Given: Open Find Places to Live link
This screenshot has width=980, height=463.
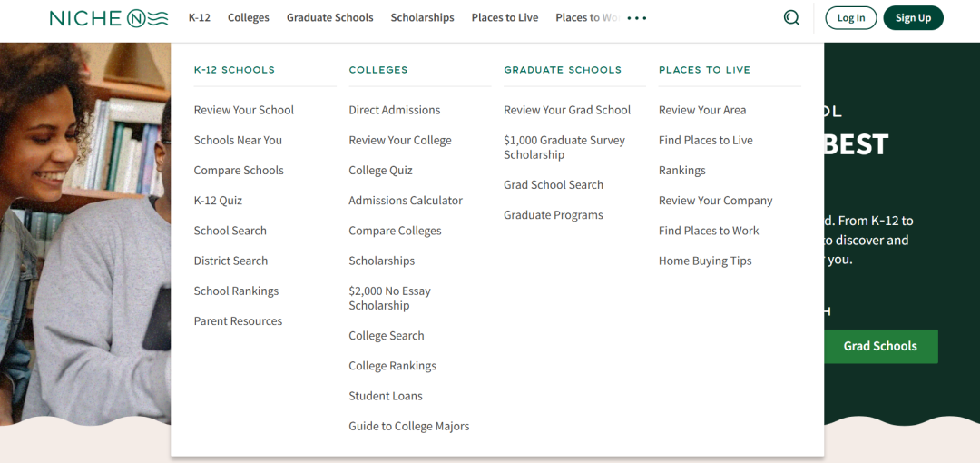Looking at the screenshot, I should (706, 140).
